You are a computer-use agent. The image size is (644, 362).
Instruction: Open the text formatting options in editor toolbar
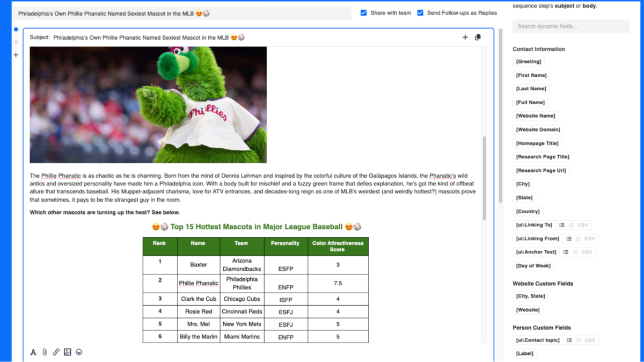33,352
